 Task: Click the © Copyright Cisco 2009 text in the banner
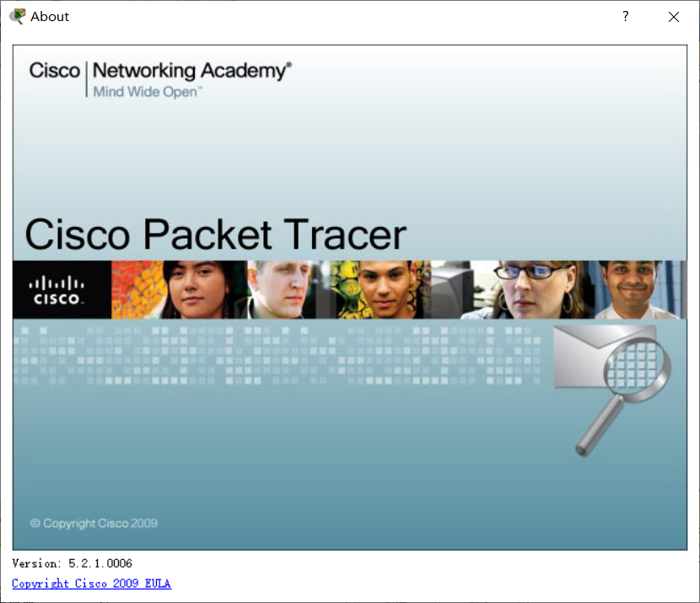click(x=94, y=523)
